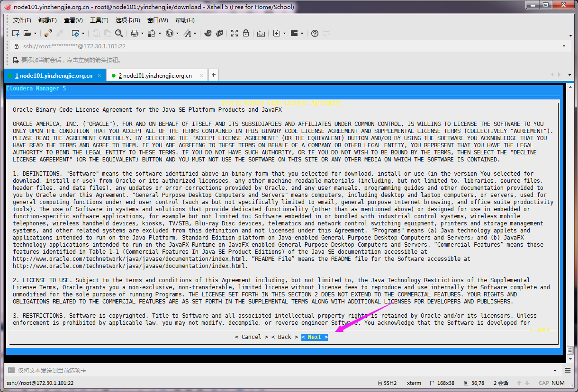Image resolution: width=578 pixels, height=392 pixels.
Task: Expand the new tab page dropdown arrow
Action: pyautogui.click(x=284, y=33)
